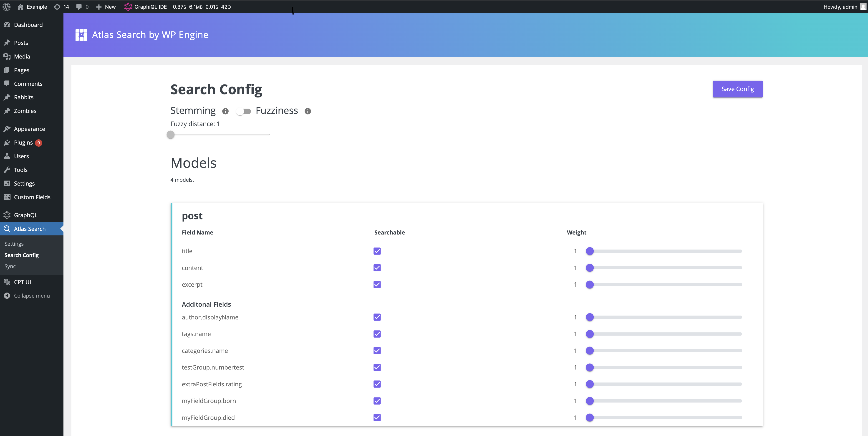Show the Fuzziness info tooltip icon
This screenshot has height=436, width=868.
(x=307, y=111)
